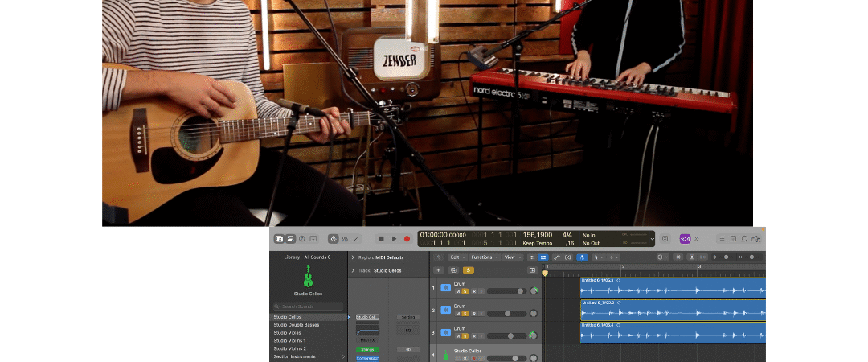The width and height of the screenshot is (868, 362).
Task: Select Studio Violins 1 in Library
Action: [x=289, y=340]
